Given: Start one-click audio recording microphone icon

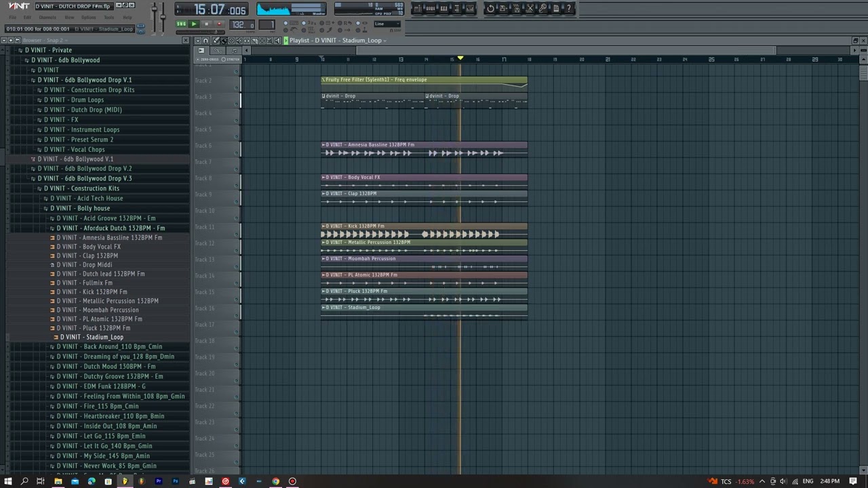Looking at the screenshot, I should click(542, 9).
